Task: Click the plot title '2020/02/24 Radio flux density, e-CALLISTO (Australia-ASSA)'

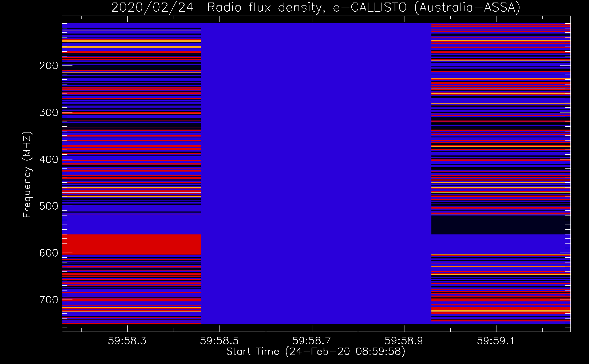Action: coord(316,7)
